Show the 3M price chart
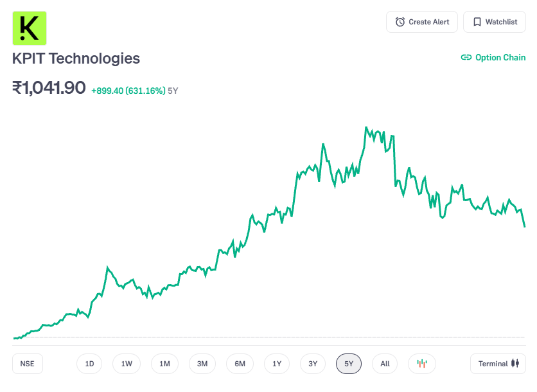The image size is (537, 392). click(x=202, y=364)
